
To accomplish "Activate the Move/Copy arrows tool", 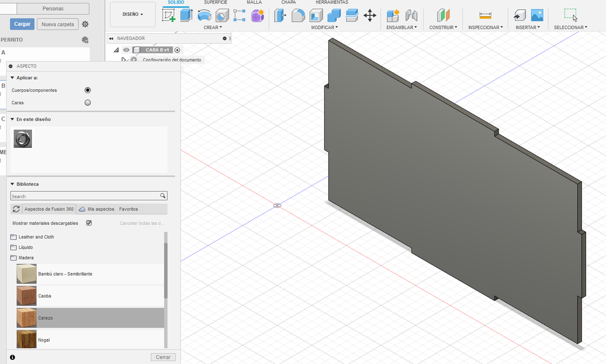I will click(x=370, y=15).
